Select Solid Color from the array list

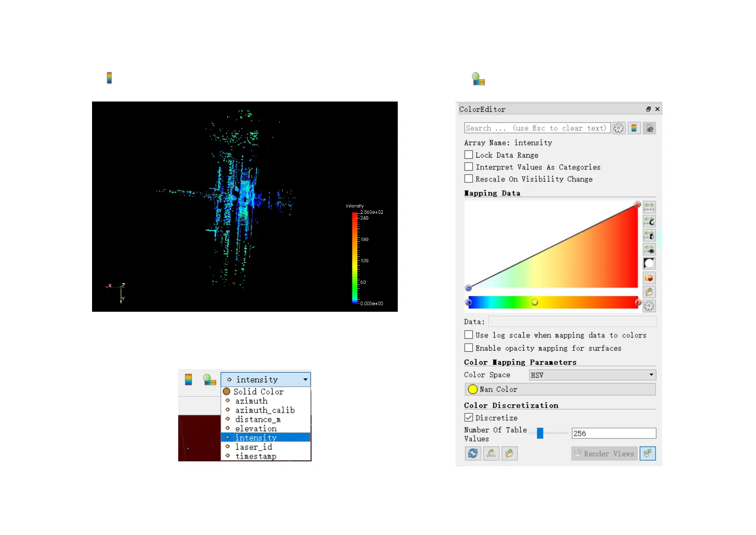coord(266,392)
